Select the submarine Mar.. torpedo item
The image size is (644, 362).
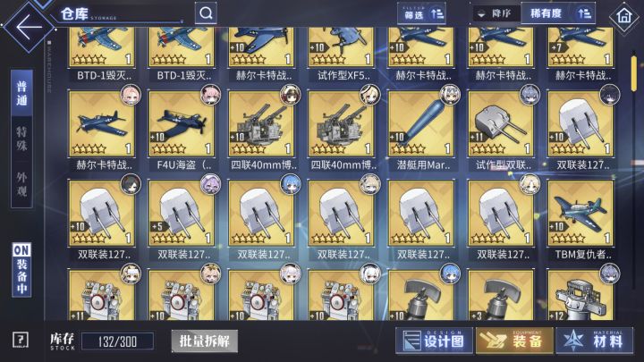click(x=421, y=130)
